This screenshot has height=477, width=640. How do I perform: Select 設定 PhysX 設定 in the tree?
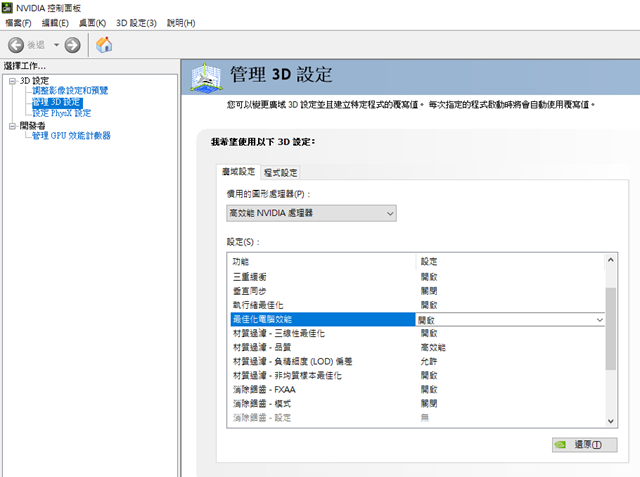pos(62,113)
